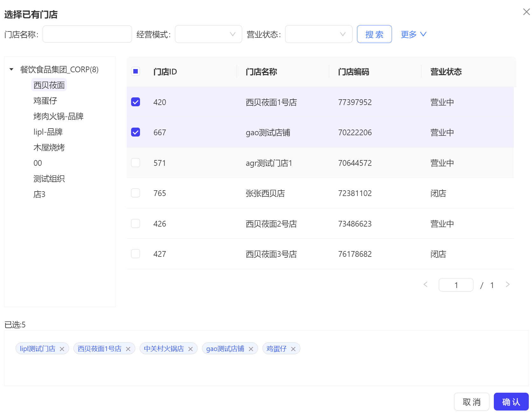Remove 中关村火锅店 tag from selection
The image size is (532, 414).
coord(191,349)
